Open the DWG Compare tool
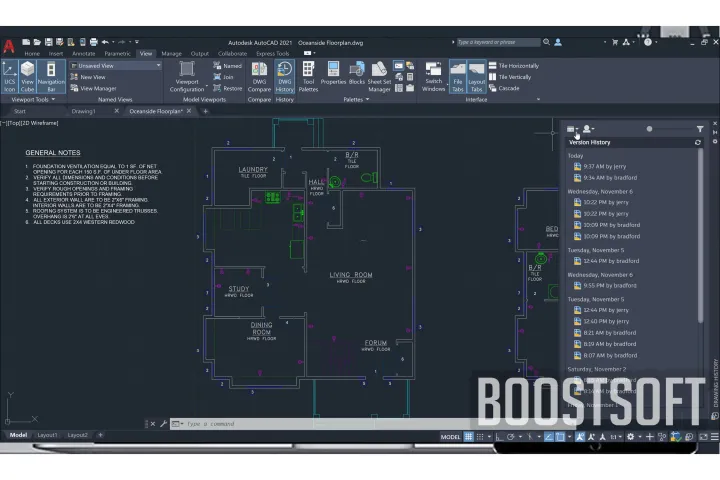This screenshot has height=480, width=720. coord(259,77)
